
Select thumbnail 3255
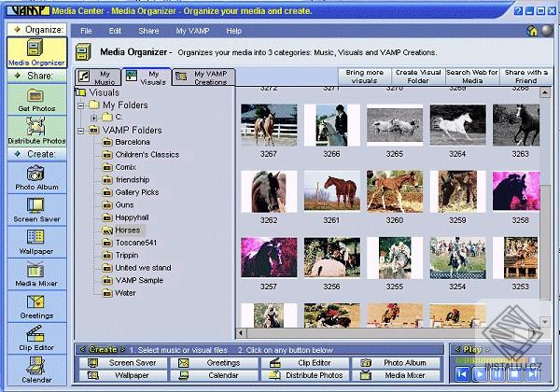click(x=395, y=258)
